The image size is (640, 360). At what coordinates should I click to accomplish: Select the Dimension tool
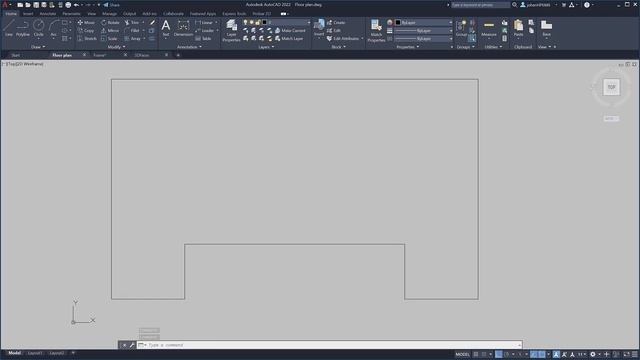click(x=183, y=28)
